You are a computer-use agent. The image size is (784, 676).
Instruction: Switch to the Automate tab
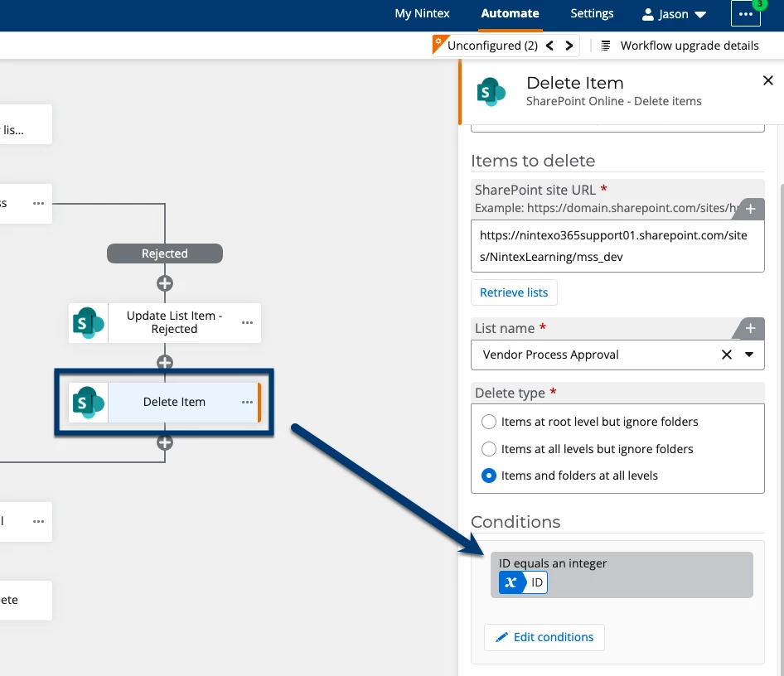[510, 13]
